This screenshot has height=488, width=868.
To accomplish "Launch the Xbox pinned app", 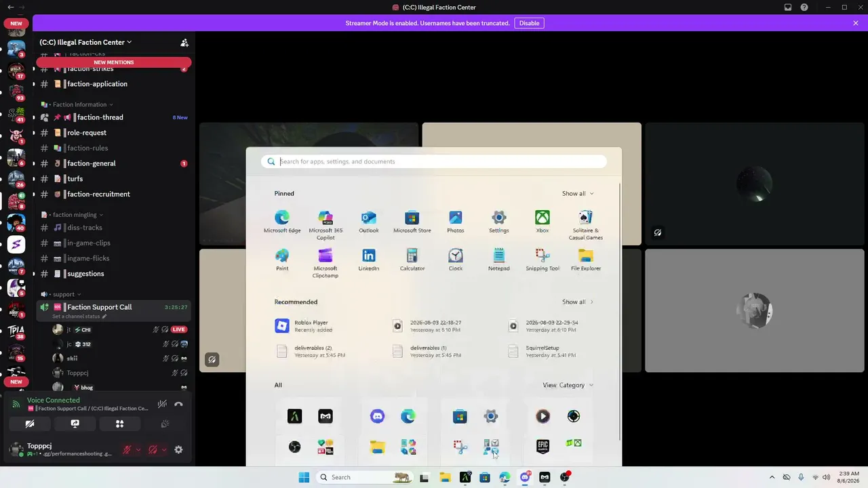I will click(542, 222).
